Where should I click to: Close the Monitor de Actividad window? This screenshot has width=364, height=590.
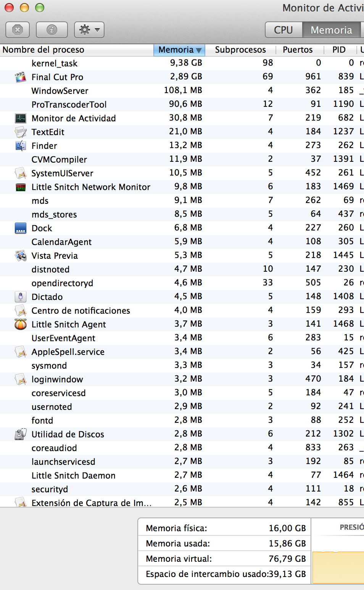coord(9,8)
